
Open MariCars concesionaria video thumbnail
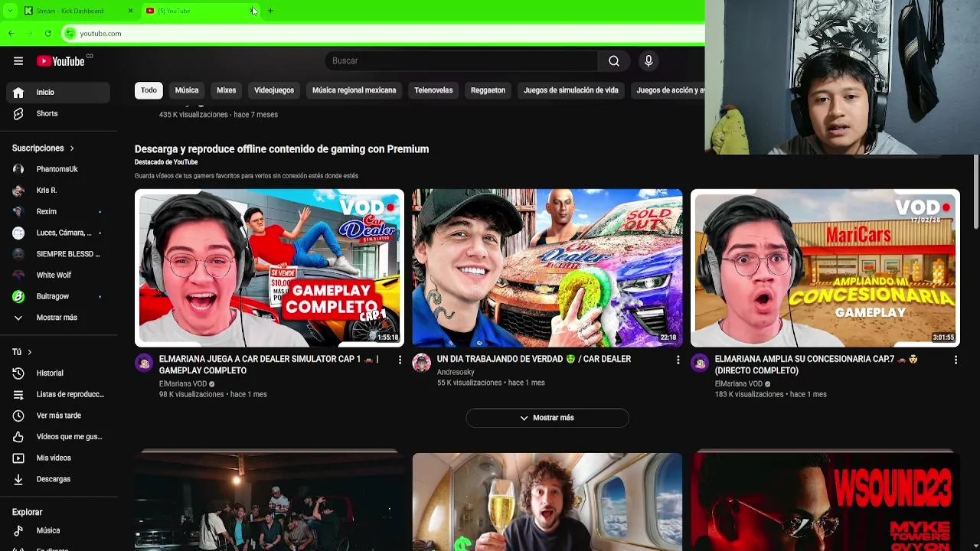(825, 268)
